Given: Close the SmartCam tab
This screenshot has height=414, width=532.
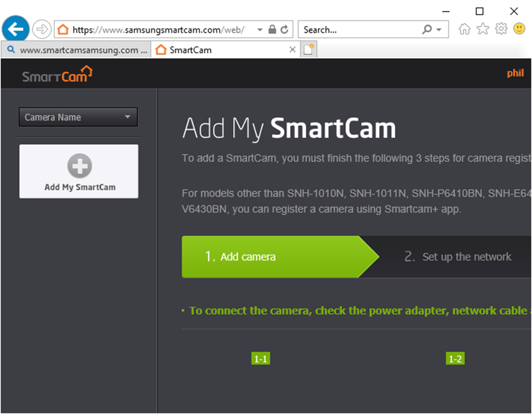Looking at the screenshot, I should (x=293, y=50).
